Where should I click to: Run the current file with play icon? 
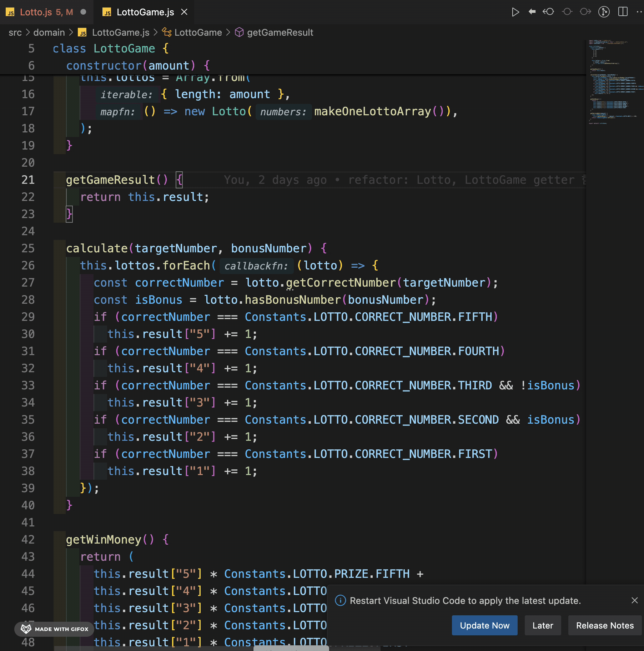515,12
